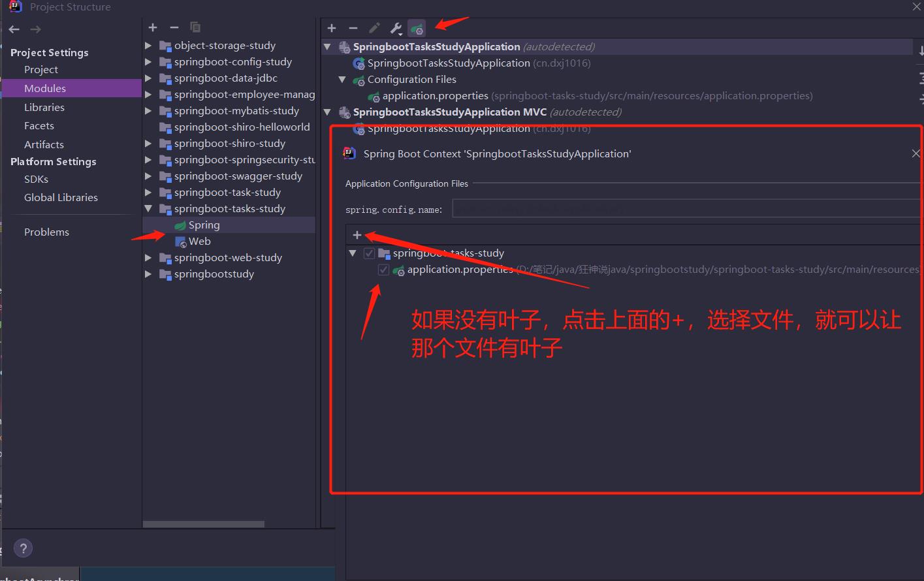
Task: Expand the springboot-shiro-study module
Action: tap(148, 144)
